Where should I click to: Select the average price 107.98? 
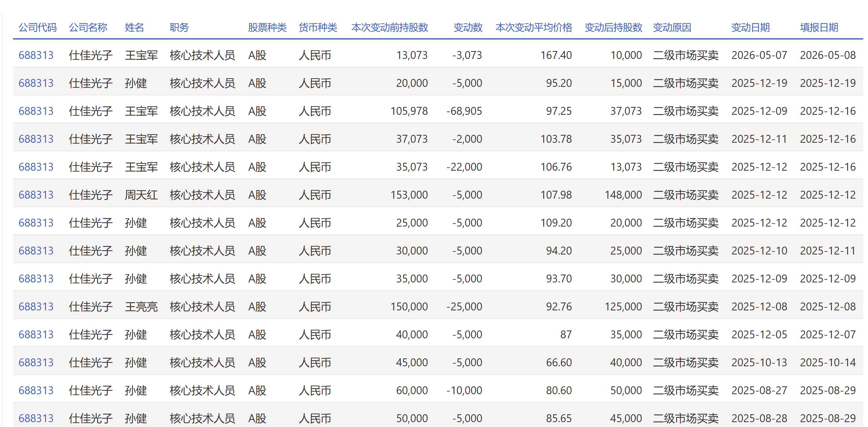(x=556, y=195)
